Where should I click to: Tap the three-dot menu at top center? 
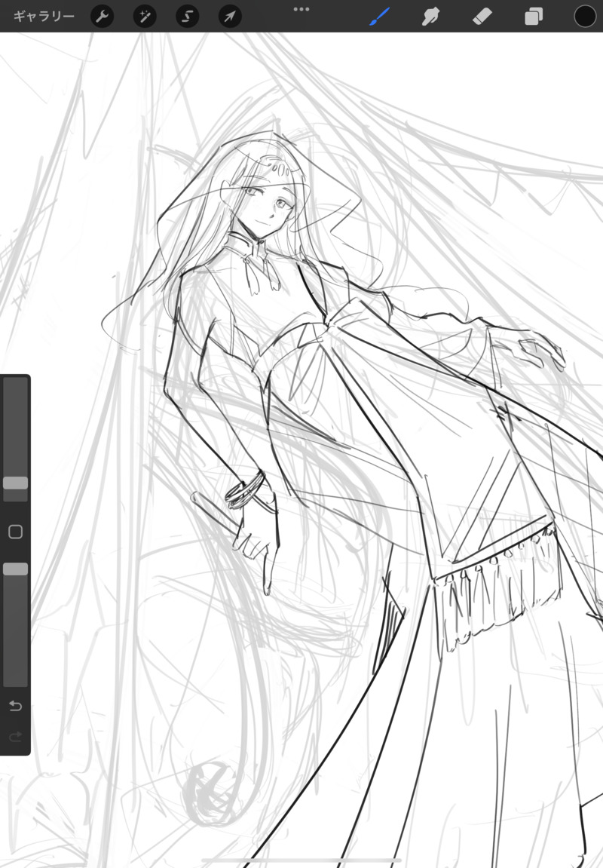point(301,9)
